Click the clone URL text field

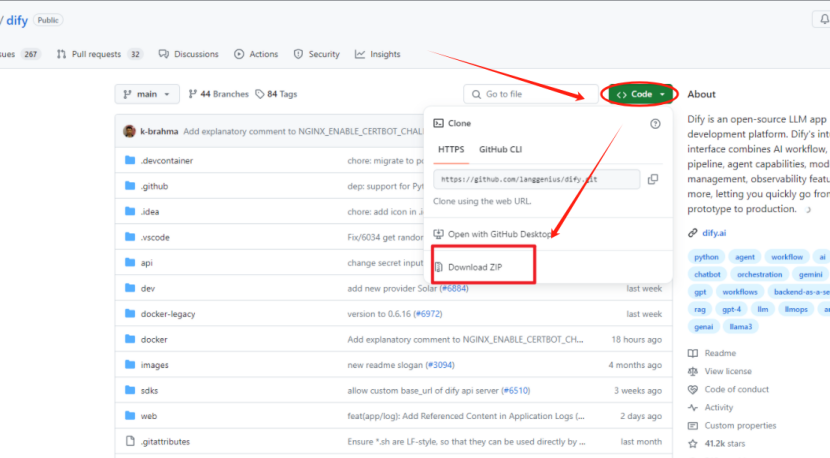pyautogui.click(x=536, y=179)
